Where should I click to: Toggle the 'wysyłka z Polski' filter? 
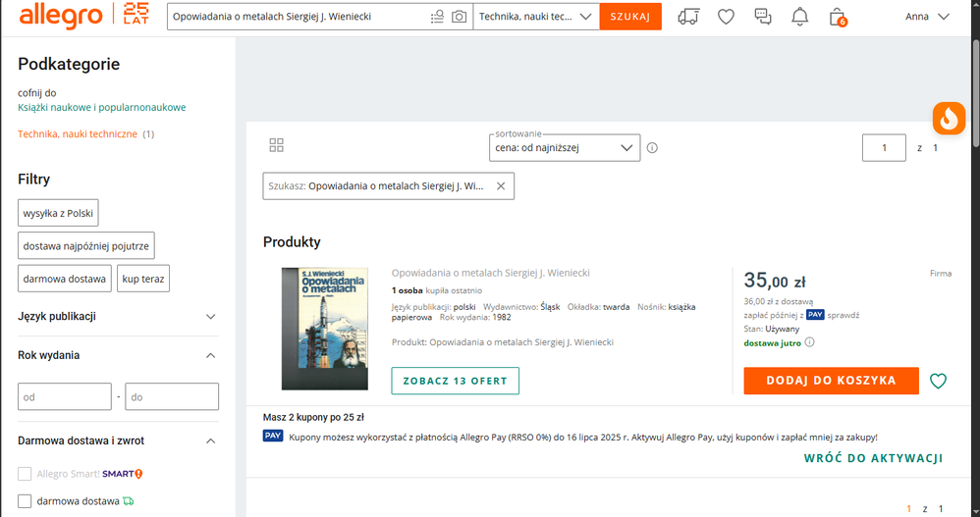(x=58, y=213)
